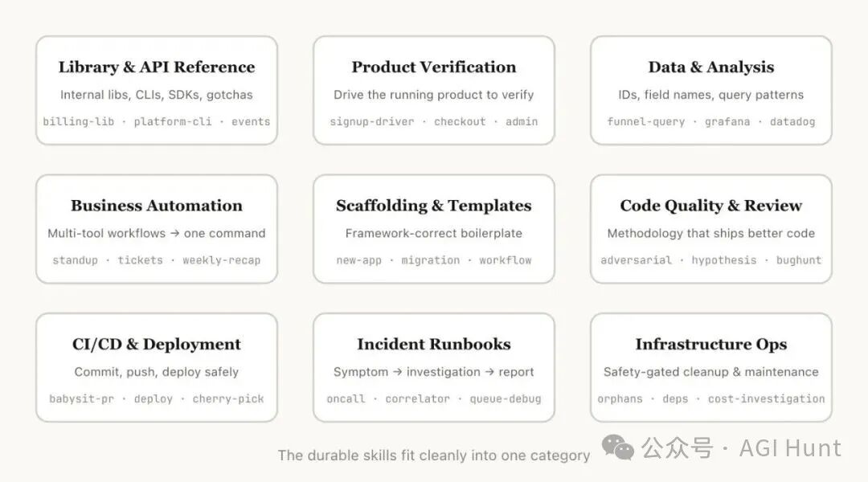The image size is (868, 482).
Task: Open the CI/CD & Deployment card title
Action: pos(157,345)
